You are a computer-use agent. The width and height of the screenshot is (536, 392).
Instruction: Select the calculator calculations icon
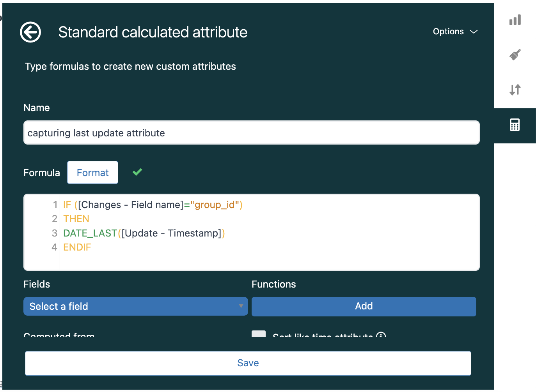515,125
